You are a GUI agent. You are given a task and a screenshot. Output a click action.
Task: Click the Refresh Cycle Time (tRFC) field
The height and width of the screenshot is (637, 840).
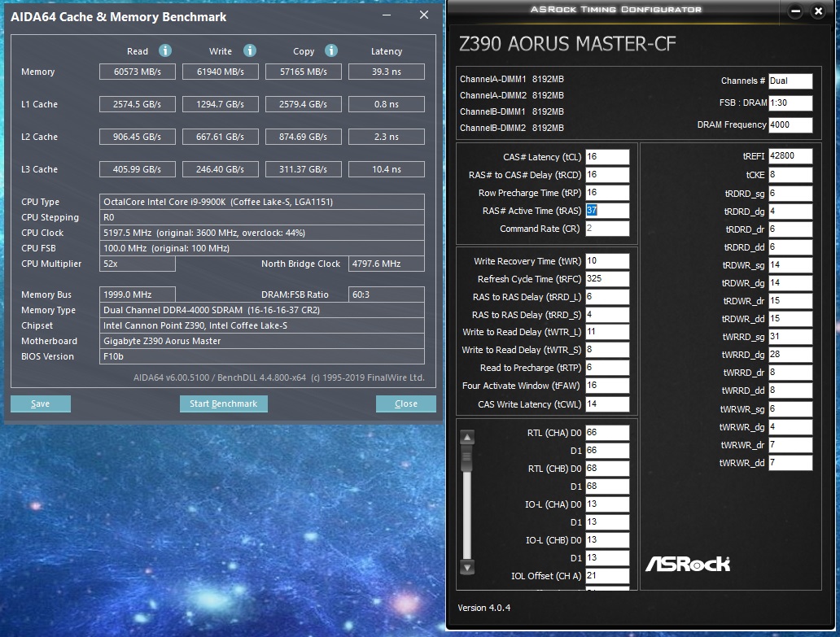[607, 279]
